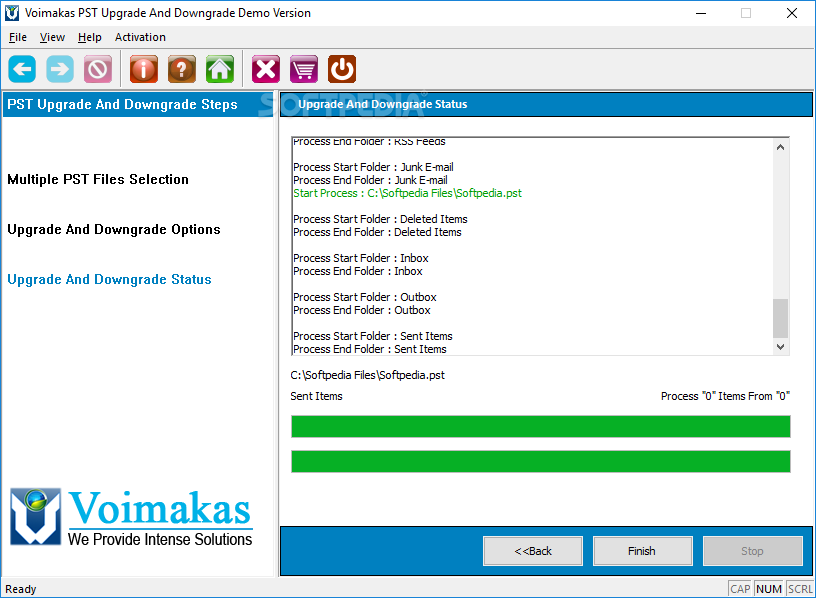This screenshot has width=816, height=598.
Task: Go to Upgrade And Downgrade Options step
Action: [x=114, y=230]
